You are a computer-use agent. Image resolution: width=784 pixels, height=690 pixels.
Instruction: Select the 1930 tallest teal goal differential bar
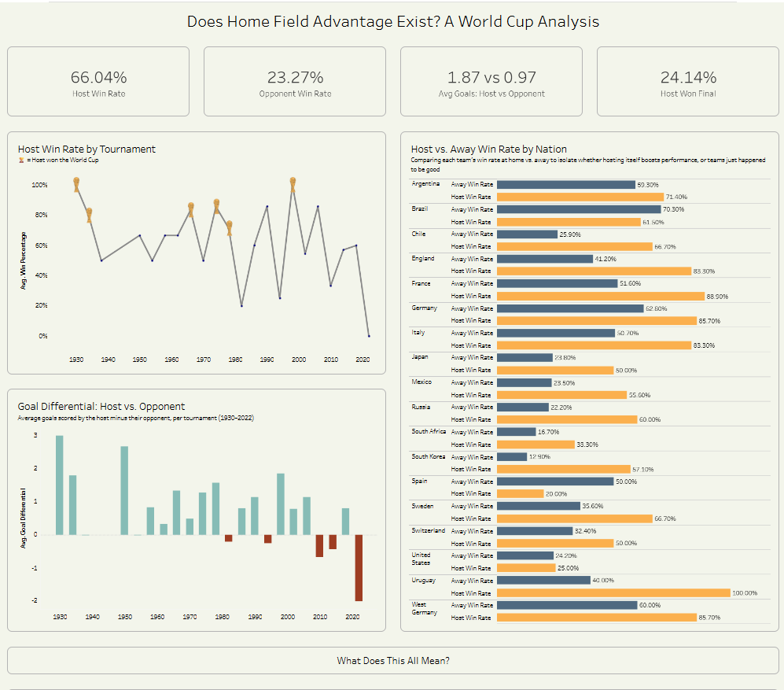60,485
